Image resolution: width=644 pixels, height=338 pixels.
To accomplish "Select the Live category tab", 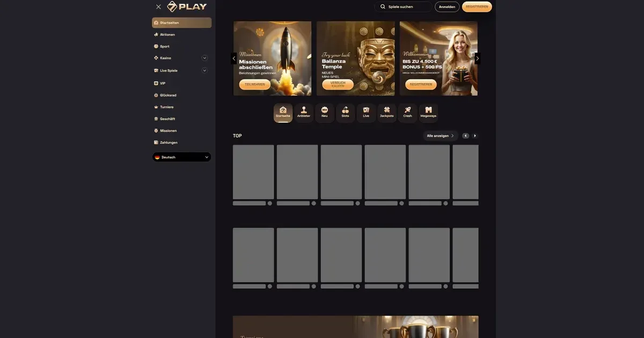I will [x=366, y=113].
